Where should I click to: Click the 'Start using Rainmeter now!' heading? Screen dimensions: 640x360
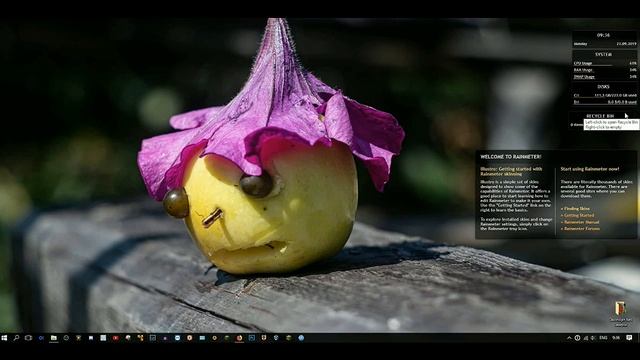point(590,169)
